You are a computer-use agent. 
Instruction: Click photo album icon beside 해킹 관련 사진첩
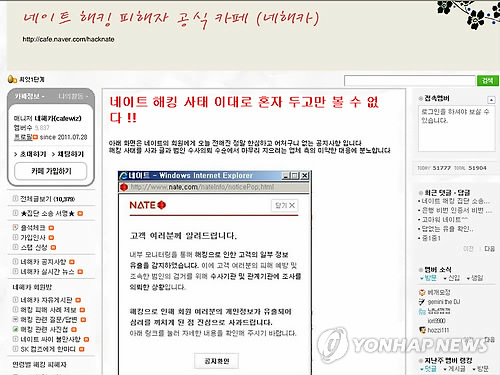(x=15, y=329)
